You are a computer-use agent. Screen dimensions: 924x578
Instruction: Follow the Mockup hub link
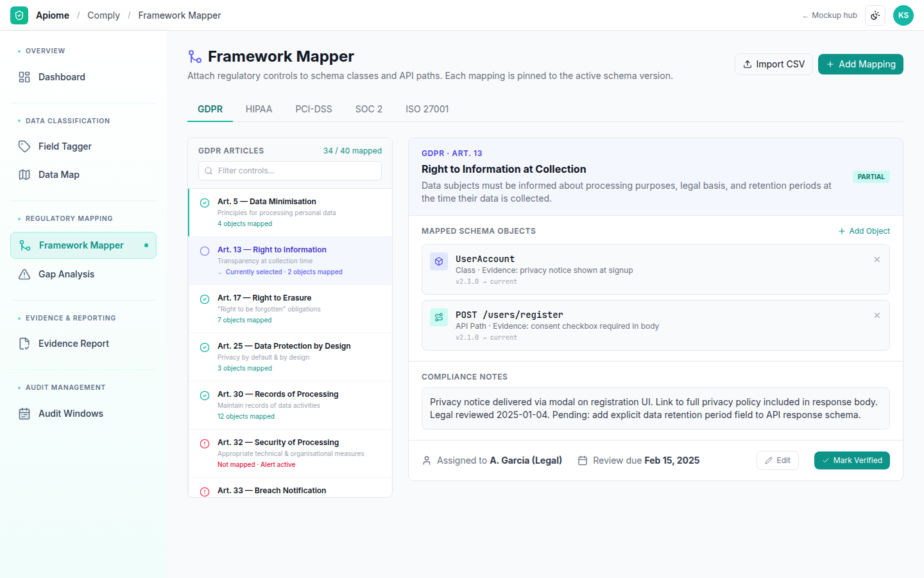click(830, 15)
